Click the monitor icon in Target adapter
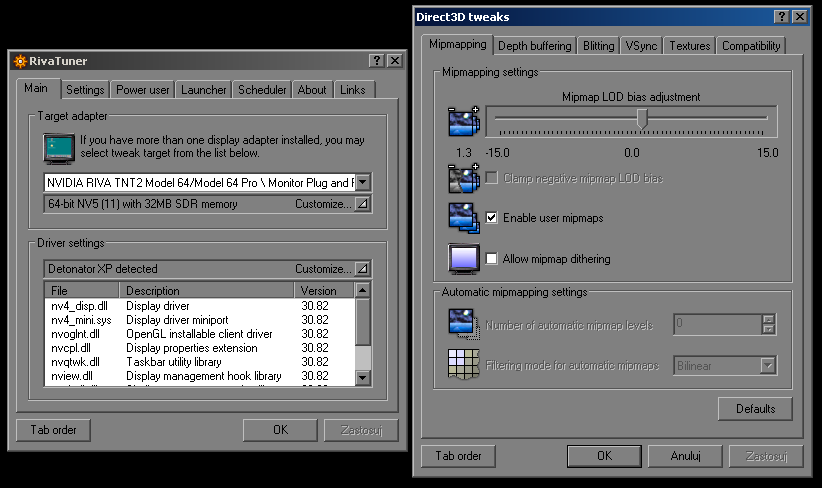This screenshot has width=822, height=488. click(x=60, y=147)
